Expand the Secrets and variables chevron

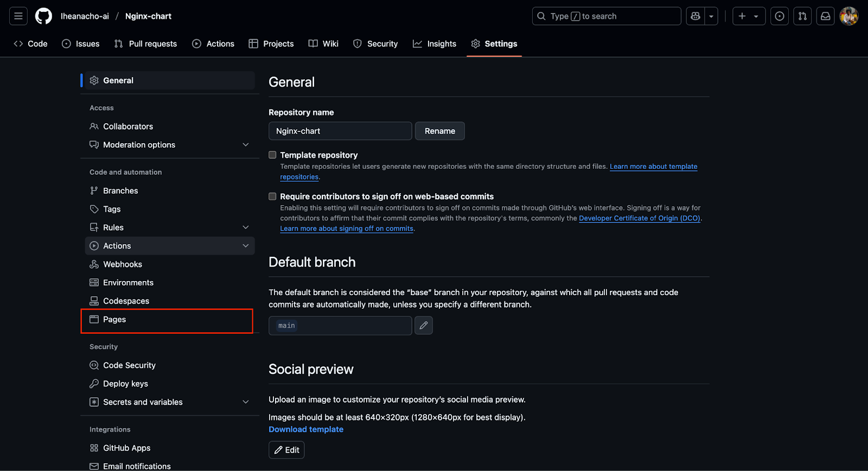[x=246, y=402]
